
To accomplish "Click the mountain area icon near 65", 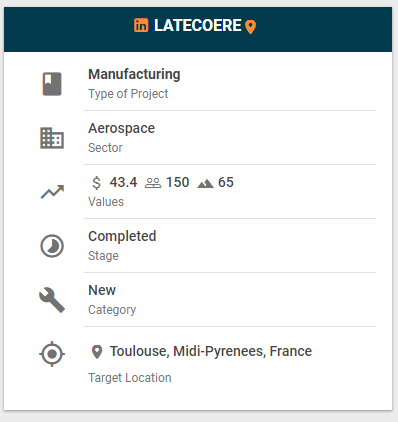I will point(205,183).
